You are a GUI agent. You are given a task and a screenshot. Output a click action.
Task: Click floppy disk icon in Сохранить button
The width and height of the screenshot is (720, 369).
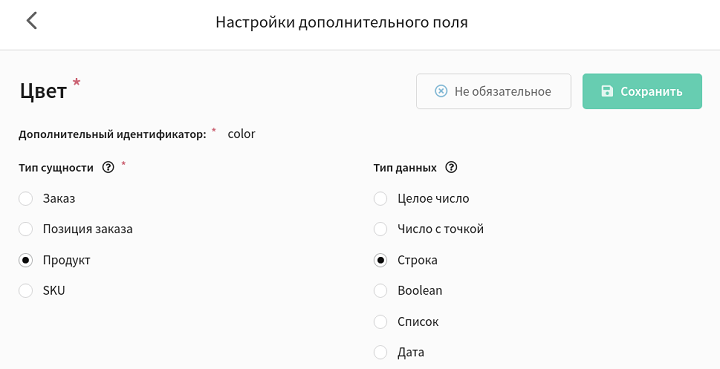[607, 91]
